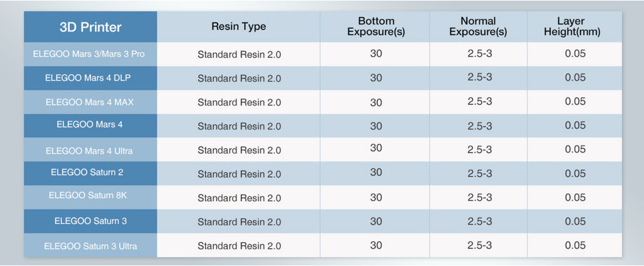Select the ELEGOO Saturn 3 Ultra cell
Image resolution: width=644 pixels, height=266 pixels.
[91, 246]
